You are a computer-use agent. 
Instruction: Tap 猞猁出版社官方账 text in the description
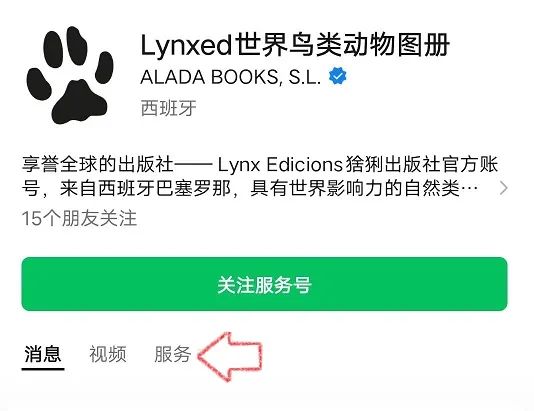point(422,164)
